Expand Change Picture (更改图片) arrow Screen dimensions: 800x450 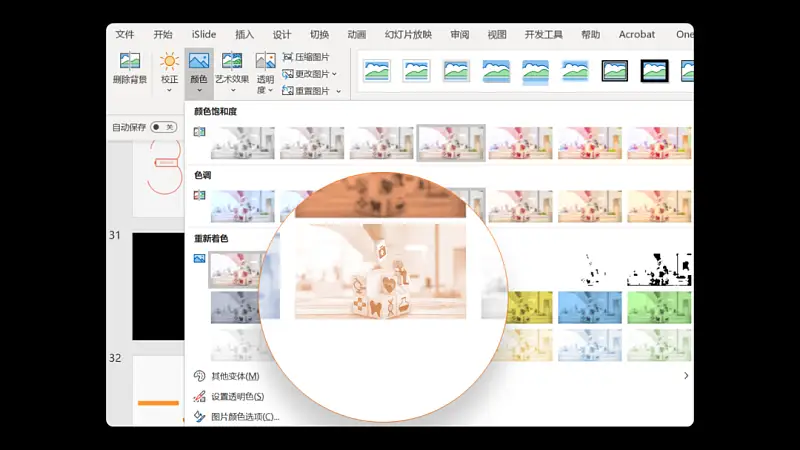[334, 74]
